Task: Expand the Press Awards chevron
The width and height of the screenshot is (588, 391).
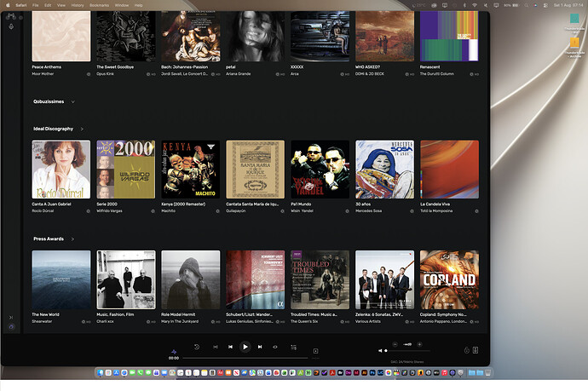Action: 72,239
